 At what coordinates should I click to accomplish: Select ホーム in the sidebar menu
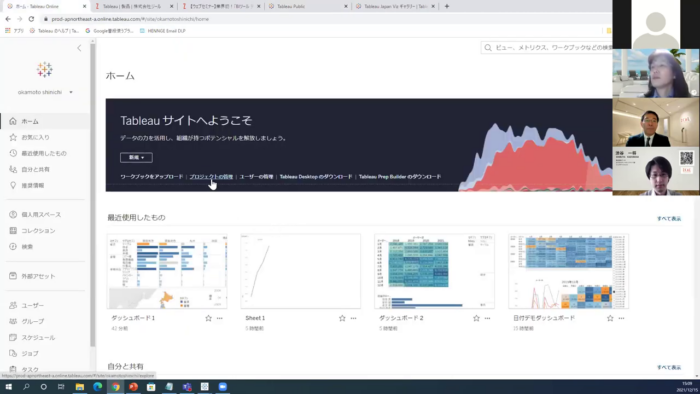click(x=45, y=121)
